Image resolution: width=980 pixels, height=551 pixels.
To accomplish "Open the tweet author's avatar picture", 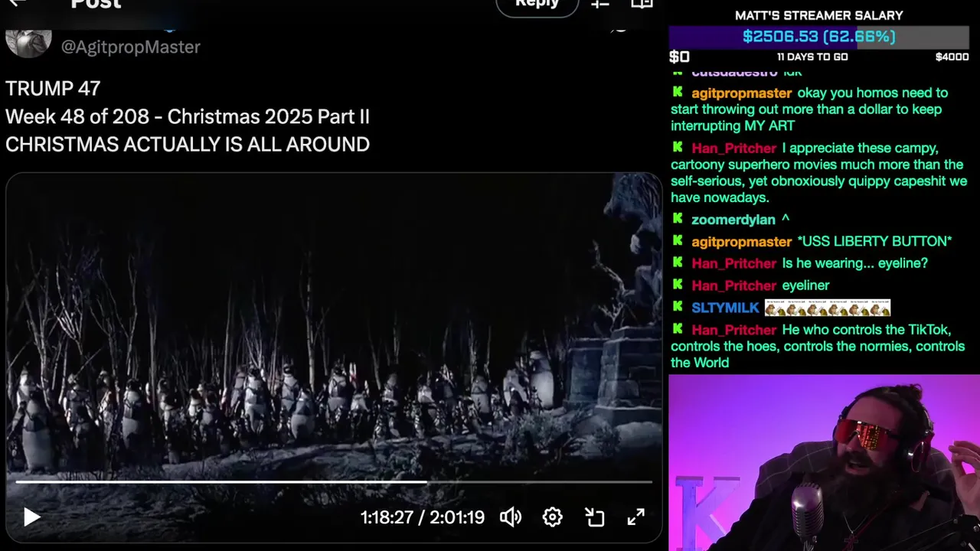I will (x=28, y=42).
